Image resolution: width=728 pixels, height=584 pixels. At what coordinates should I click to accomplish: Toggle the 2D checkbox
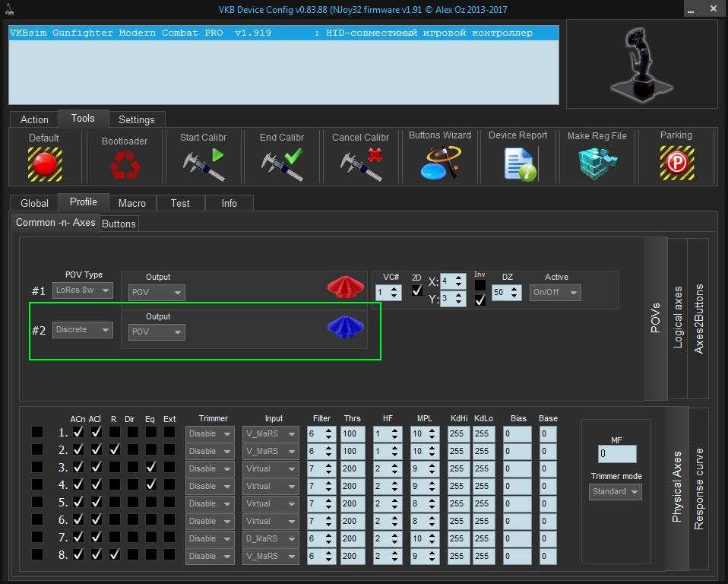(x=417, y=290)
